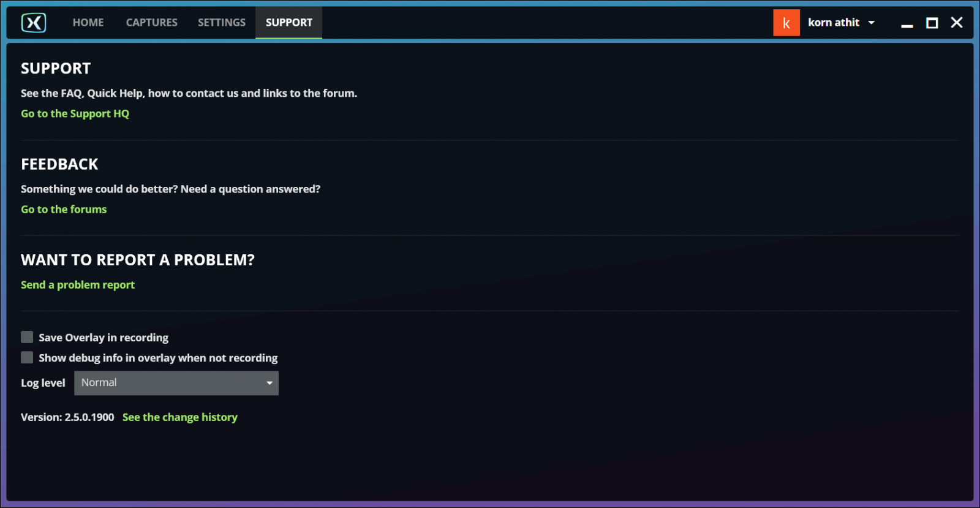The width and height of the screenshot is (980, 508).
Task: Minimize the application window
Action: click(907, 23)
